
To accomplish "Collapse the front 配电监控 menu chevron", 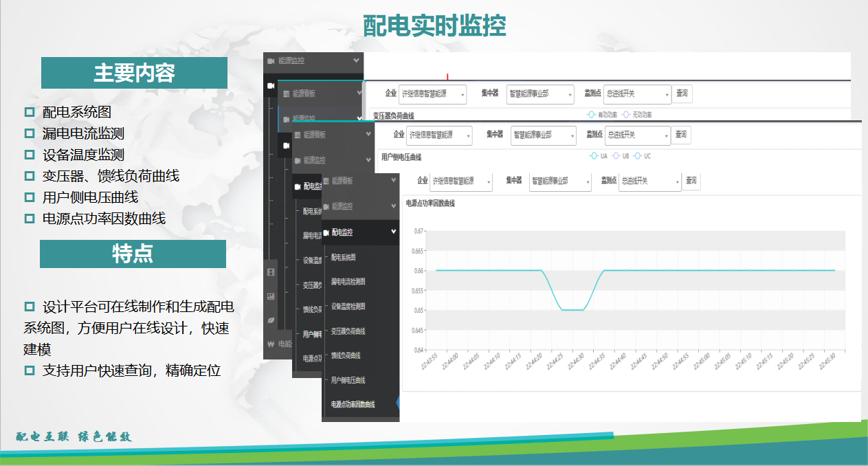I will [394, 232].
